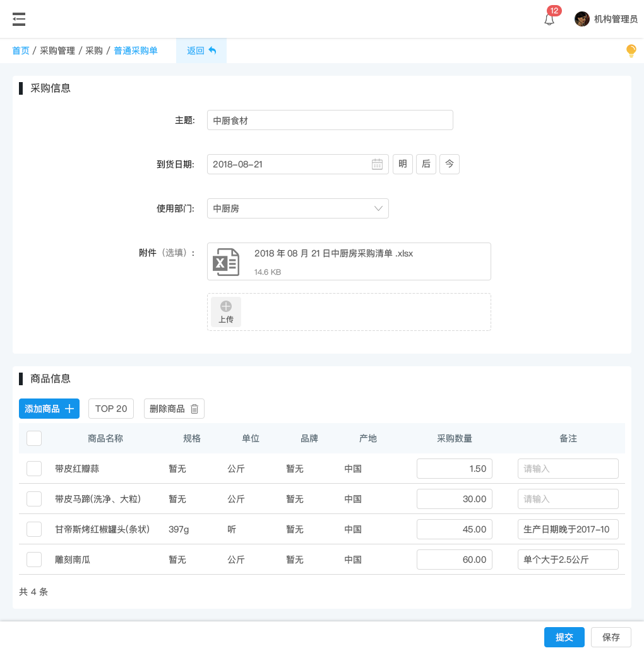Image resolution: width=644 pixels, height=653 pixels.
Task: Click the 返回 back tab
Action: coord(201,51)
